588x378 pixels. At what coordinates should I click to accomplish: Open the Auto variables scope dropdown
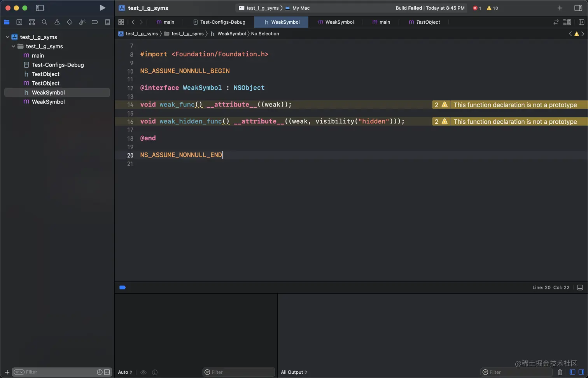(125, 372)
